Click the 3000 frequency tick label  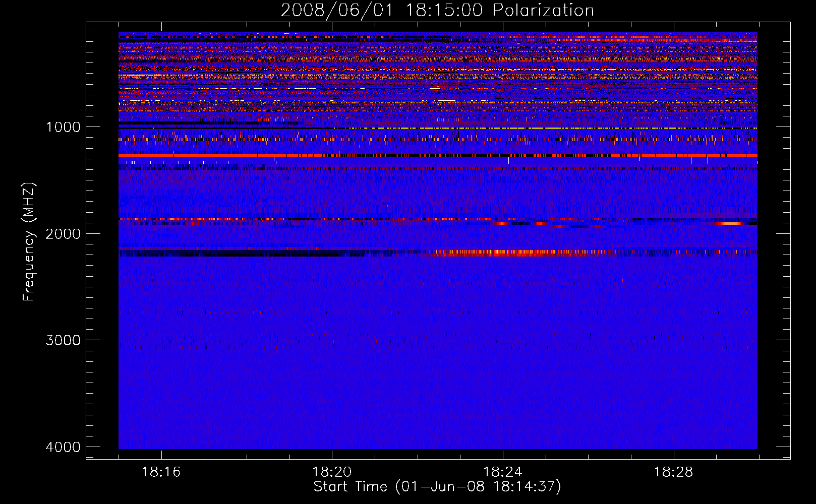(x=63, y=340)
